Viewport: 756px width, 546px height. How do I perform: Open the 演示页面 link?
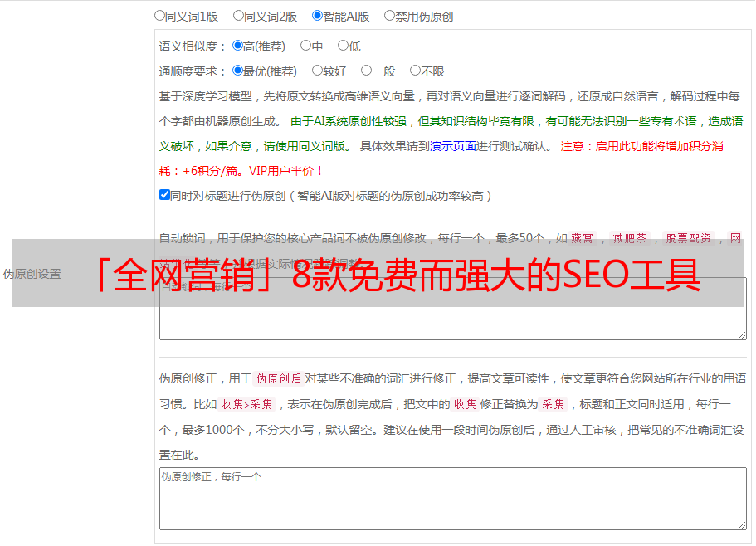pos(452,147)
